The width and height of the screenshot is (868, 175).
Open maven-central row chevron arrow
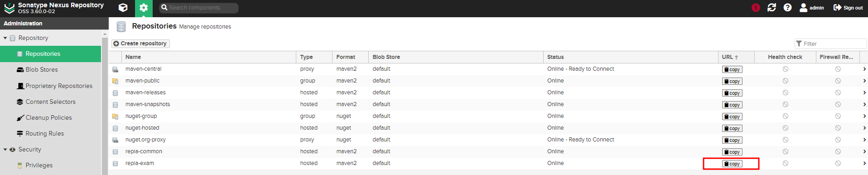[864, 69]
